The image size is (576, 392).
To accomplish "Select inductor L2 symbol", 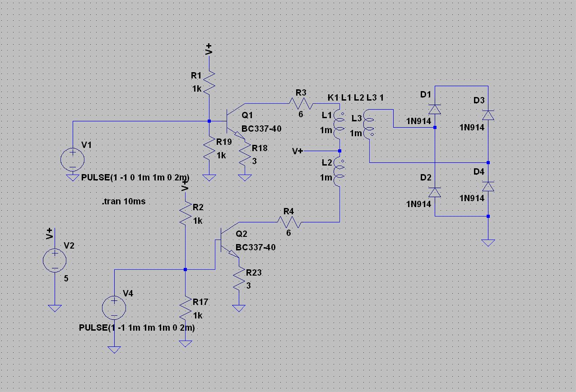I will click(339, 171).
